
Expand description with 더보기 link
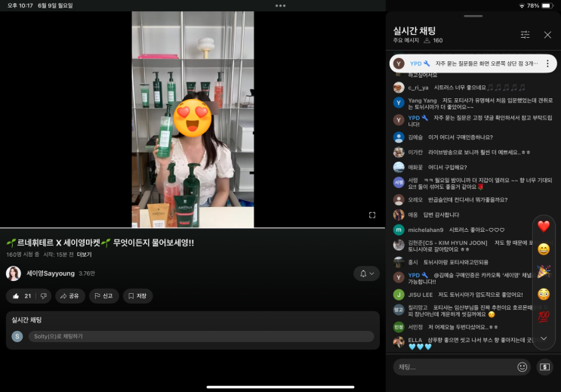(84, 255)
